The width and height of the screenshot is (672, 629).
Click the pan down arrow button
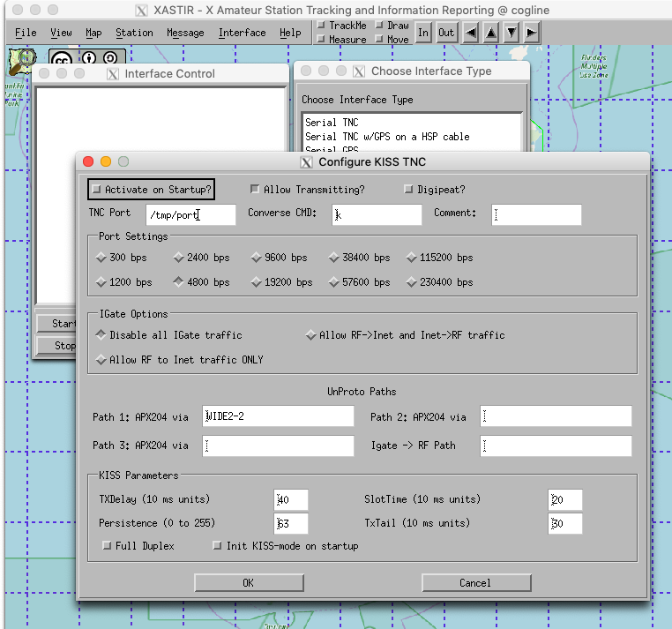pyautogui.click(x=511, y=33)
